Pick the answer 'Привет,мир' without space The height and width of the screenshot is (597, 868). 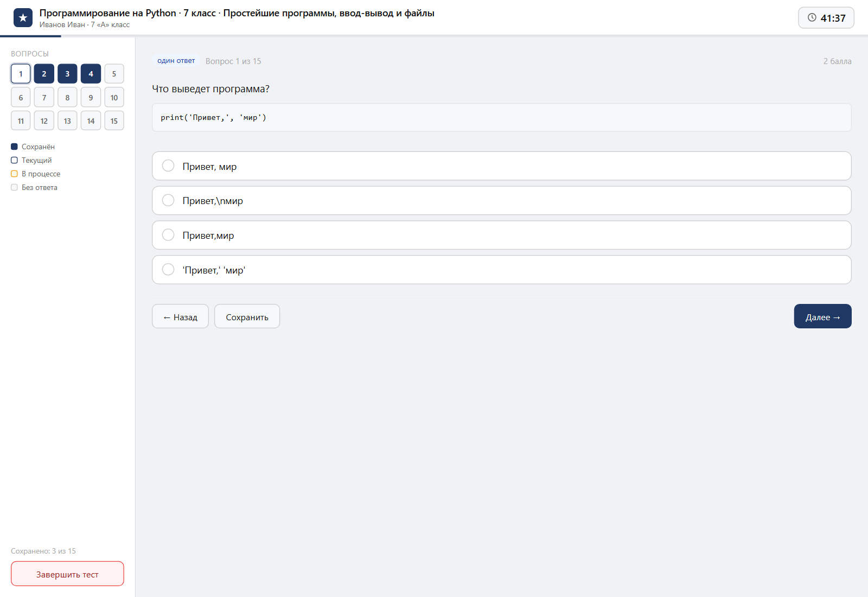(x=501, y=236)
